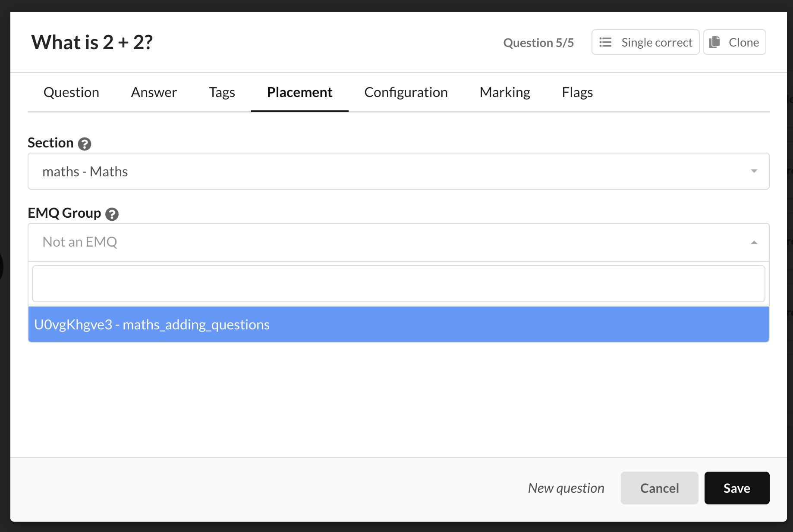Click the 'Not an EMQ' field

[x=388, y=242]
